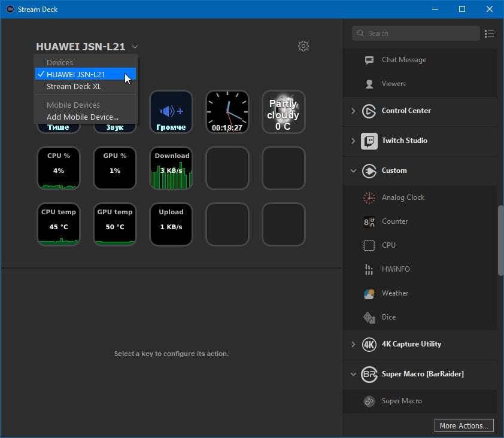Click the Counter label

pyautogui.click(x=394, y=222)
